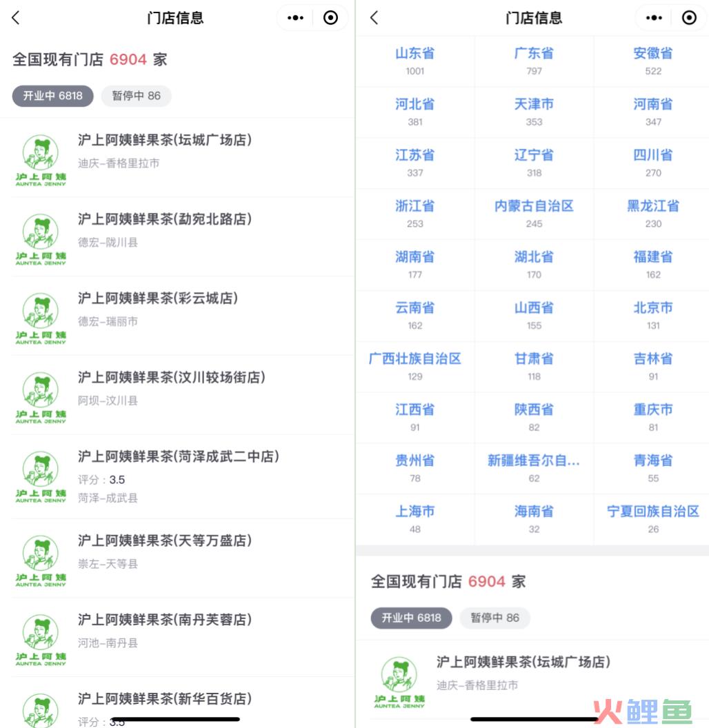Select 宁夏回族自治区 with 26 stores
709x728 pixels.
[652, 520]
